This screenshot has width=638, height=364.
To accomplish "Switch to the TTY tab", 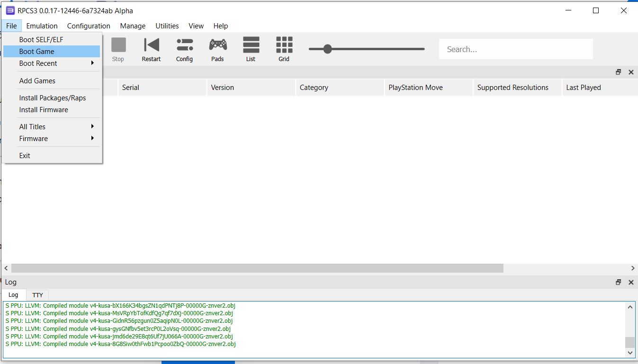I will pos(37,295).
